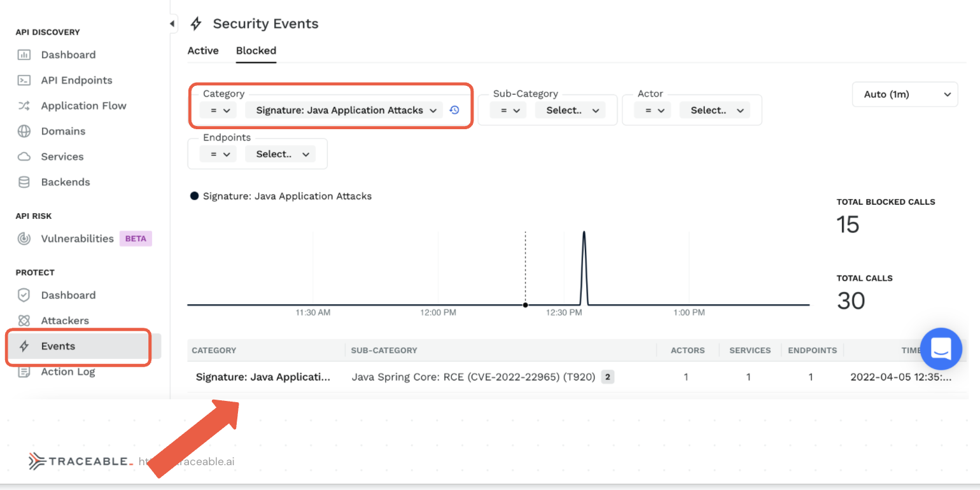The height and width of the screenshot is (490, 980).
Task: Open the Auto (1m) refresh dropdown
Action: coord(904,94)
